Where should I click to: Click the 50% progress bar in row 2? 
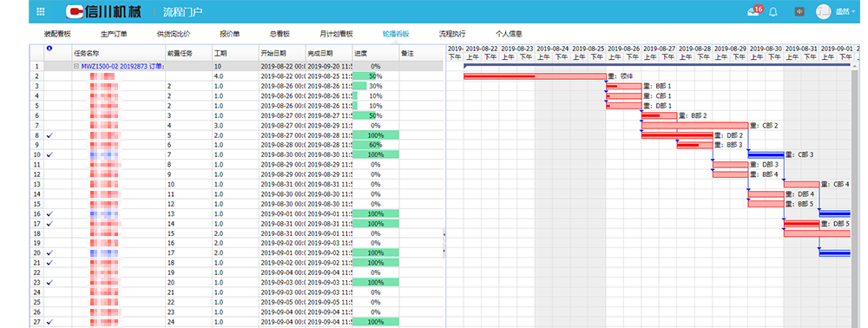(365, 76)
